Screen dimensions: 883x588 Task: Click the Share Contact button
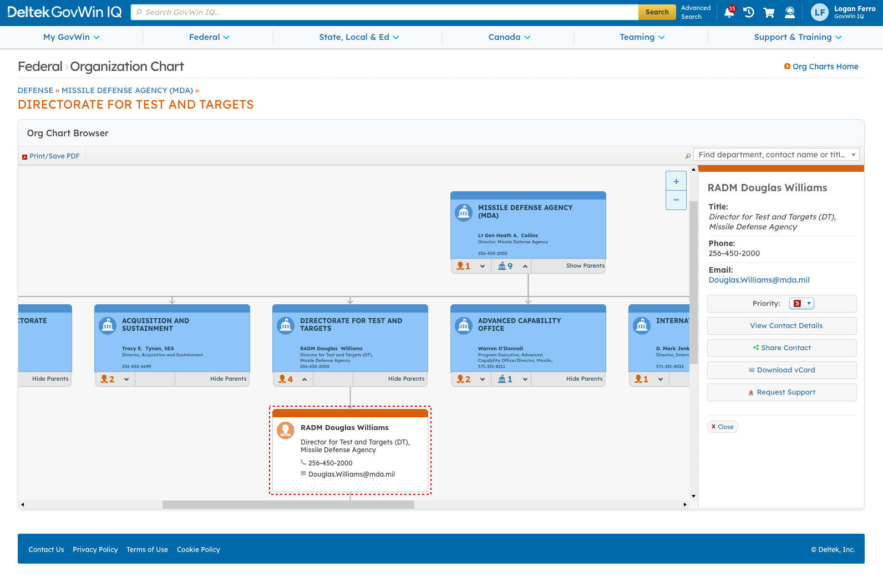(x=782, y=348)
